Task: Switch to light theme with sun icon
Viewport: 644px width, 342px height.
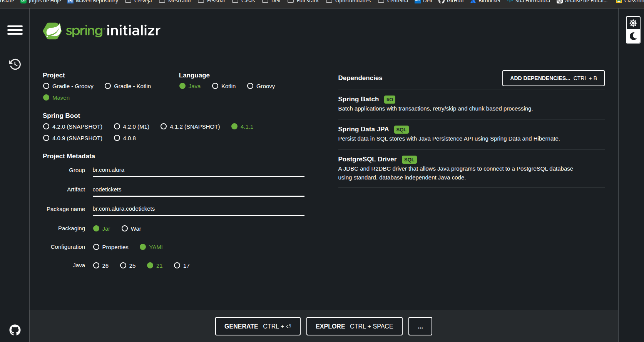Action: pyautogui.click(x=633, y=23)
